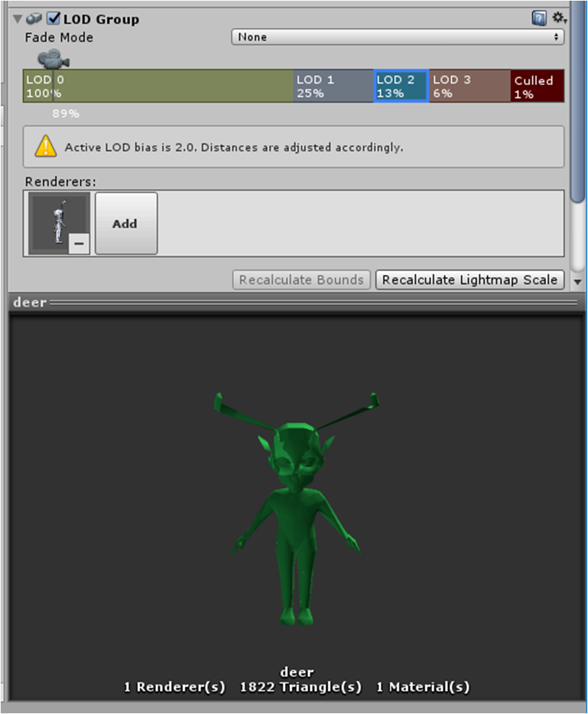Screen dimensions: 588x714
Task: Click the inspector scrollbar down arrow
Action: tap(577, 282)
